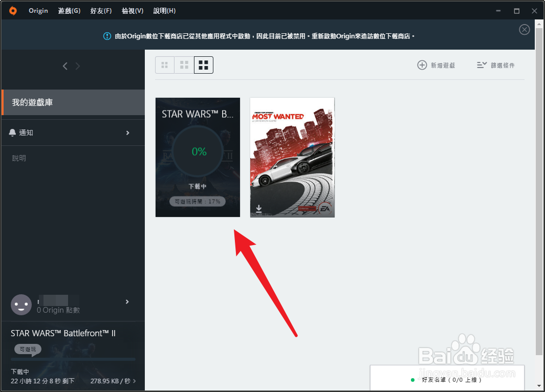Click the green online status dot
545x392 pixels.
click(x=412, y=380)
